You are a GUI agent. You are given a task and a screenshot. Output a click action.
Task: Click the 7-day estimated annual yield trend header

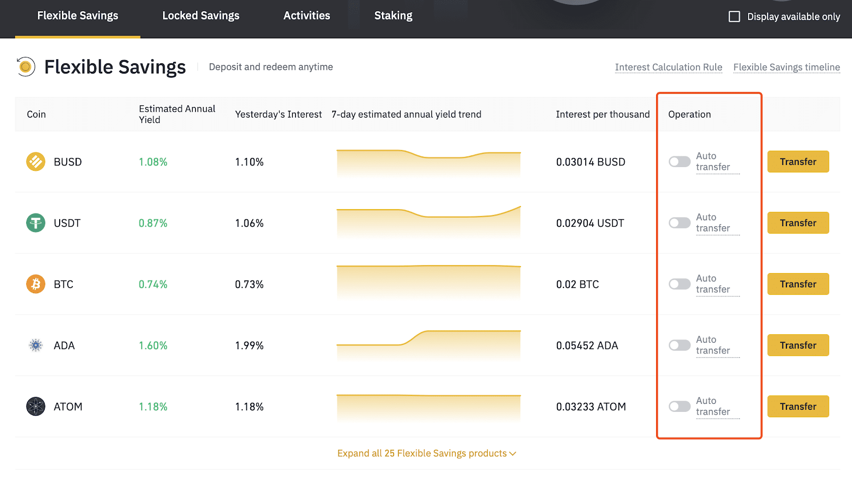[x=406, y=114]
